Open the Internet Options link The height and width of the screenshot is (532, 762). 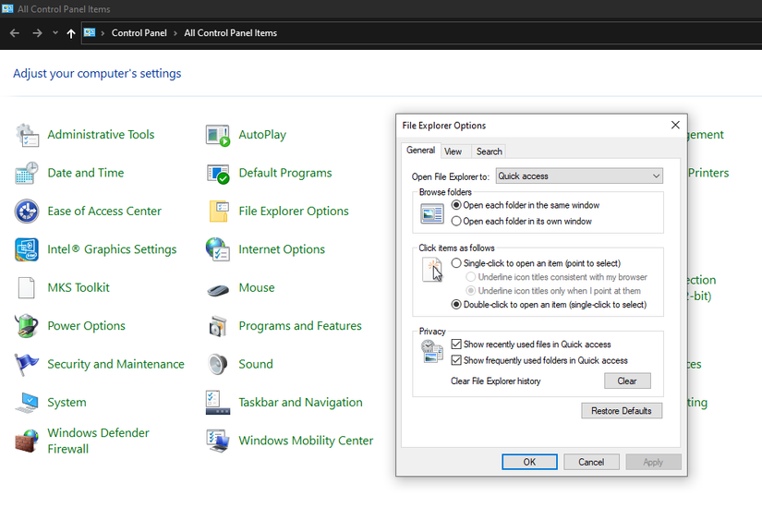pyautogui.click(x=282, y=249)
